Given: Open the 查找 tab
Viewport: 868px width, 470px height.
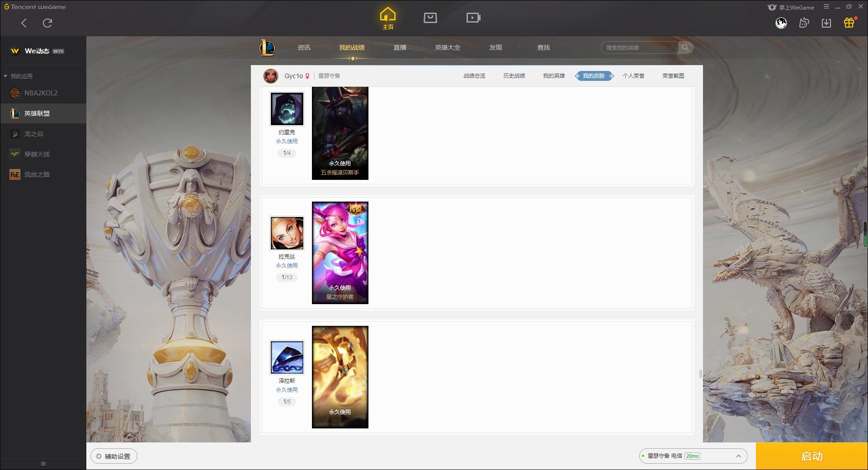Looking at the screenshot, I should 543,47.
